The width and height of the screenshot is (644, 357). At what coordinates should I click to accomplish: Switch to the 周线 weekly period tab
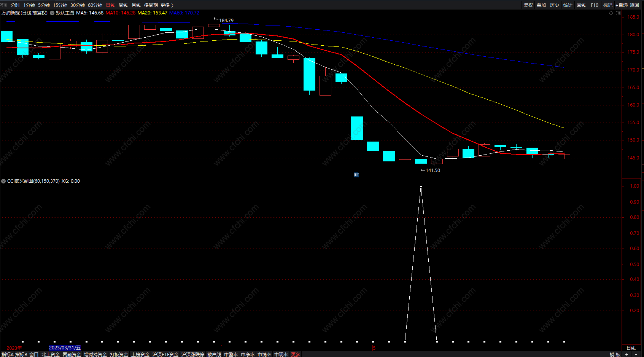(123, 5)
